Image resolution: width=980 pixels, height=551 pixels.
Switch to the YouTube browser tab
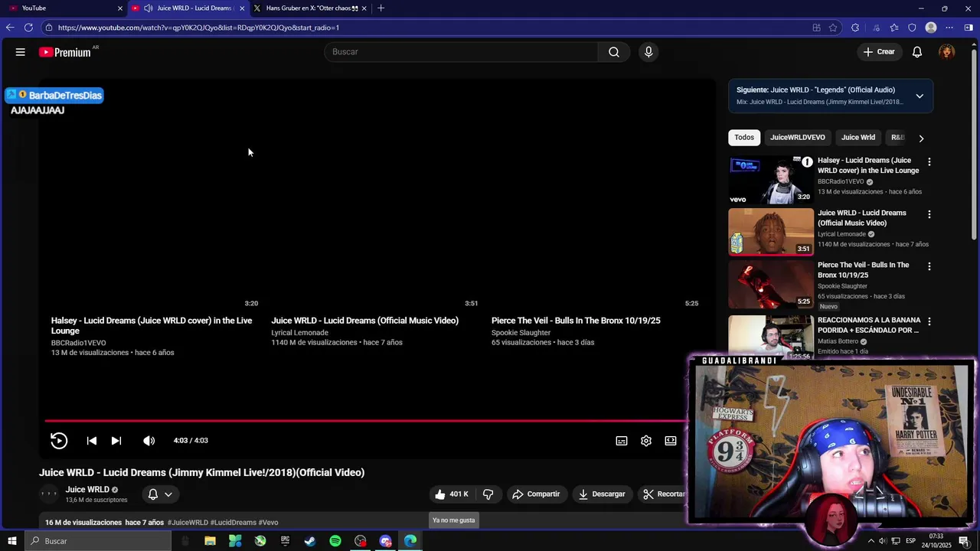(x=64, y=8)
